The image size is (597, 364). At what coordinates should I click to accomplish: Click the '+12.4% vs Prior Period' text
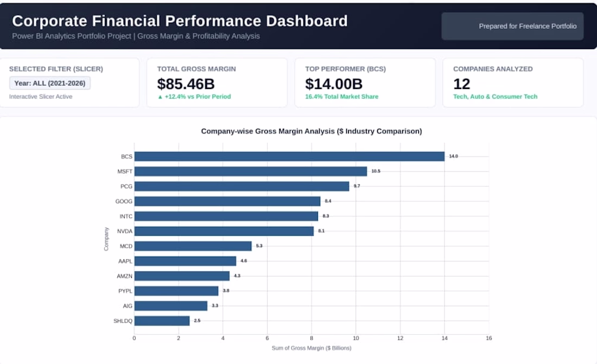coord(198,97)
